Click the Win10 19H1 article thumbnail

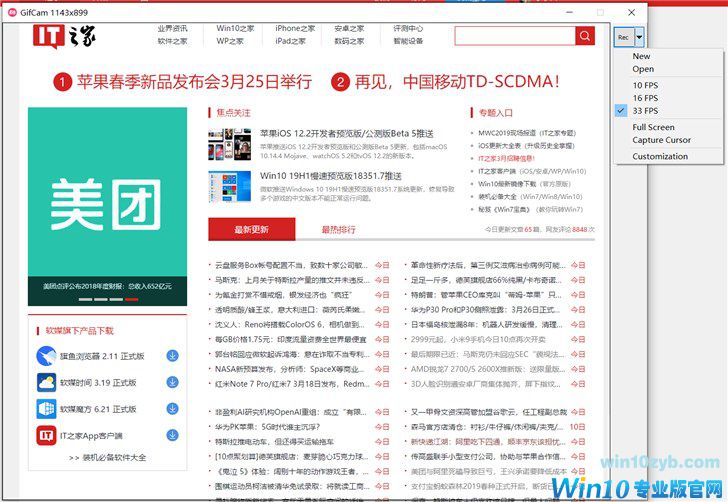[x=230, y=186]
